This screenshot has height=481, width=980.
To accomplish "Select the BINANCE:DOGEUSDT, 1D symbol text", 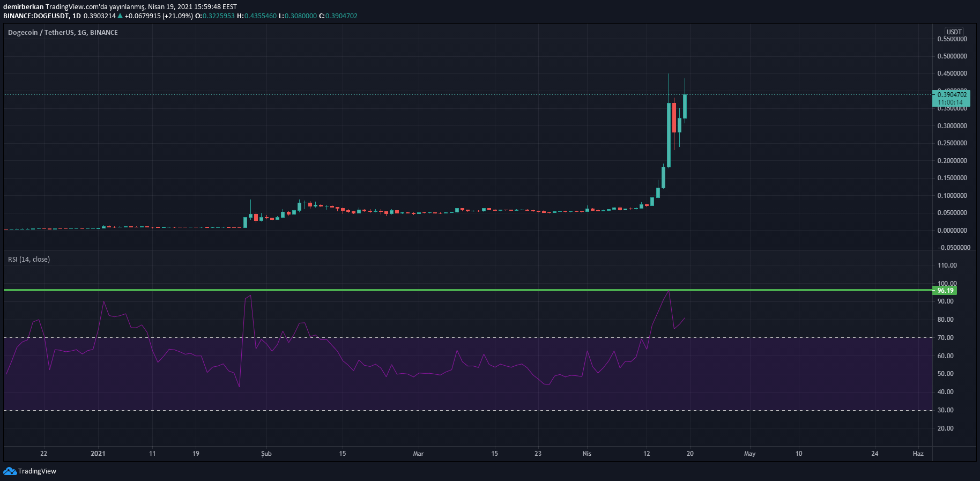I will (x=42, y=16).
